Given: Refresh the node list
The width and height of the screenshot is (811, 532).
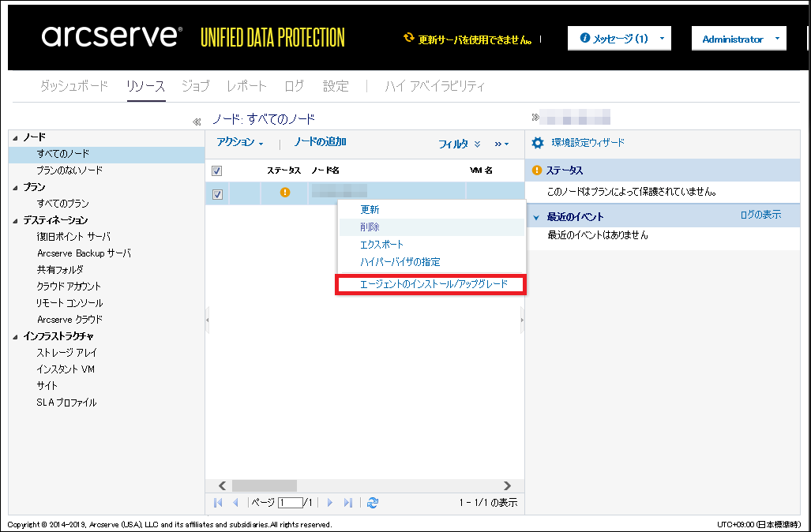Looking at the screenshot, I should 373,502.
